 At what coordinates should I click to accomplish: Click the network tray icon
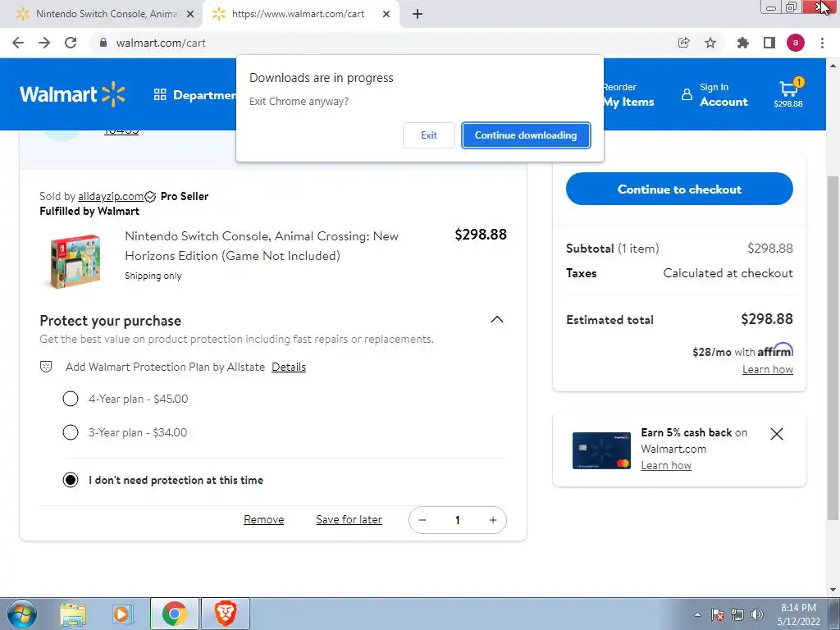(737, 614)
